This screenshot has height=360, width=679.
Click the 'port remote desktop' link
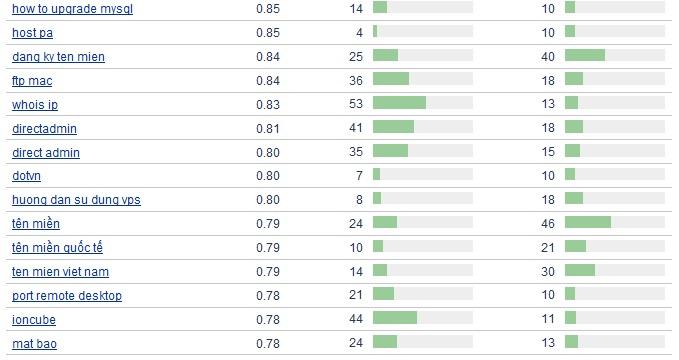click(67, 296)
